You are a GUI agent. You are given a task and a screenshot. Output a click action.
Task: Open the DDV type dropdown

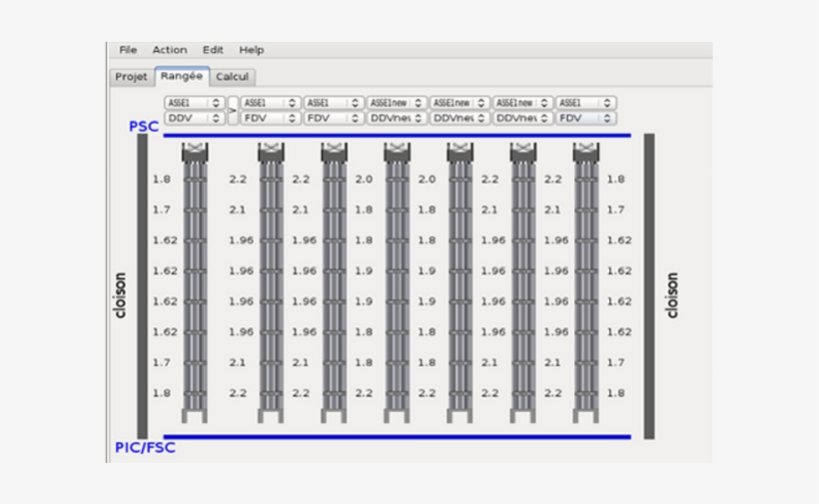pos(195,118)
